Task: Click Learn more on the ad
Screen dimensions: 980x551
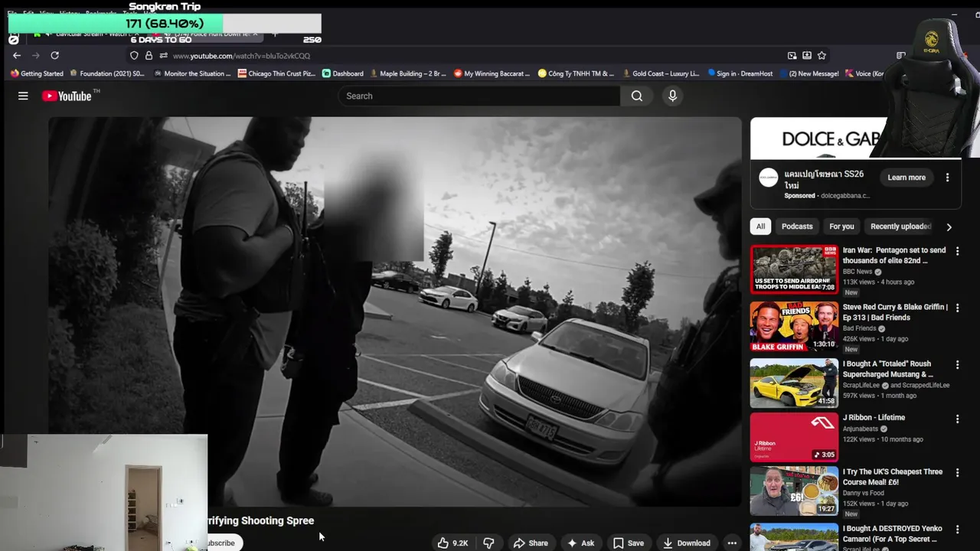Action: click(906, 178)
